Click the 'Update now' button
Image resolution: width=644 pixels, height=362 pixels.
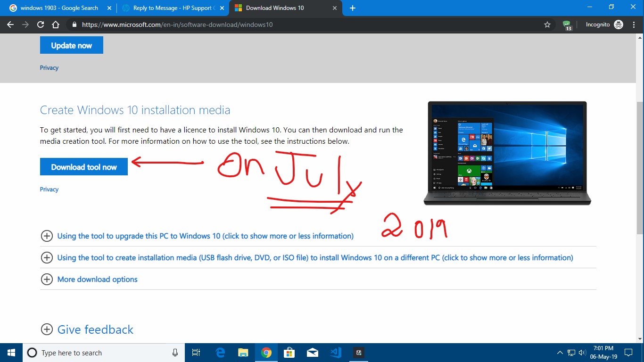click(72, 45)
